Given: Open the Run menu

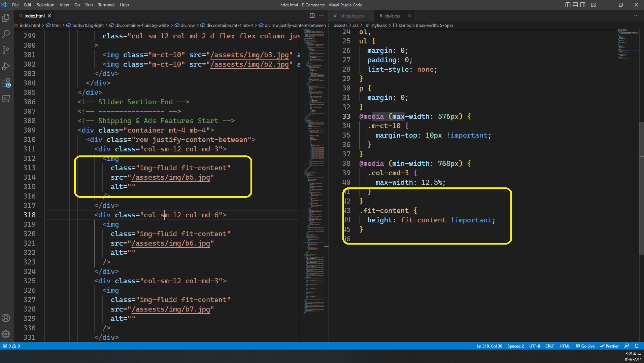Looking at the screenshot, I should 89,5.
